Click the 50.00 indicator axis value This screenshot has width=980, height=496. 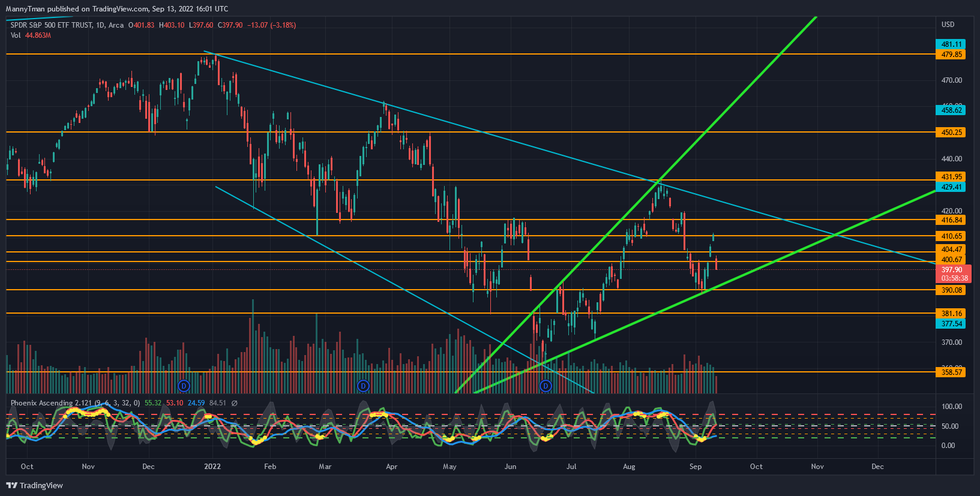click(x=950, y=426)
